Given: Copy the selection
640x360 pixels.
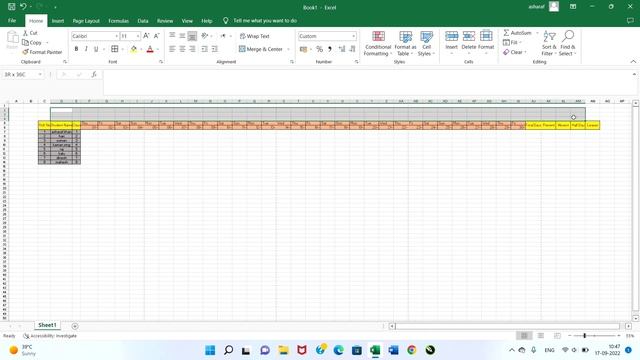Looking at the screenshot, I should [32, 42].
